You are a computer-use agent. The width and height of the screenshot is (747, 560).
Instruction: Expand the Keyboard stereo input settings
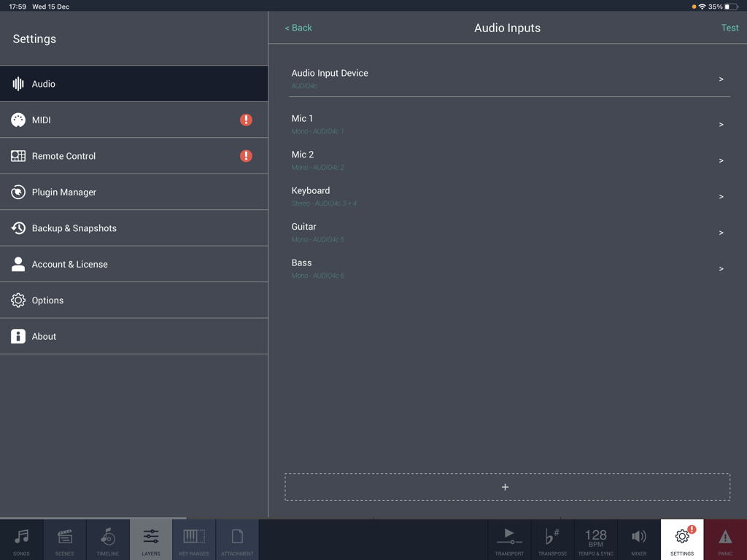coord(721,196)
